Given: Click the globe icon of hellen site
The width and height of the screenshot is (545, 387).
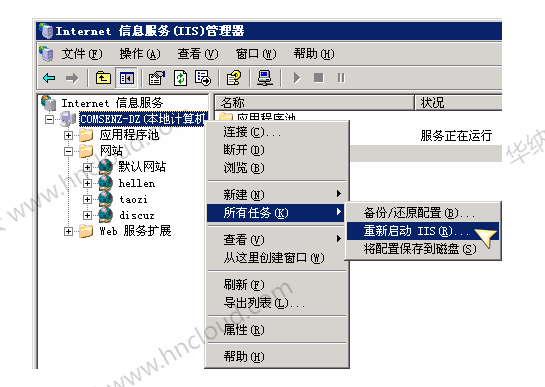Looking at the screenshot, I should tap(106, 183).
